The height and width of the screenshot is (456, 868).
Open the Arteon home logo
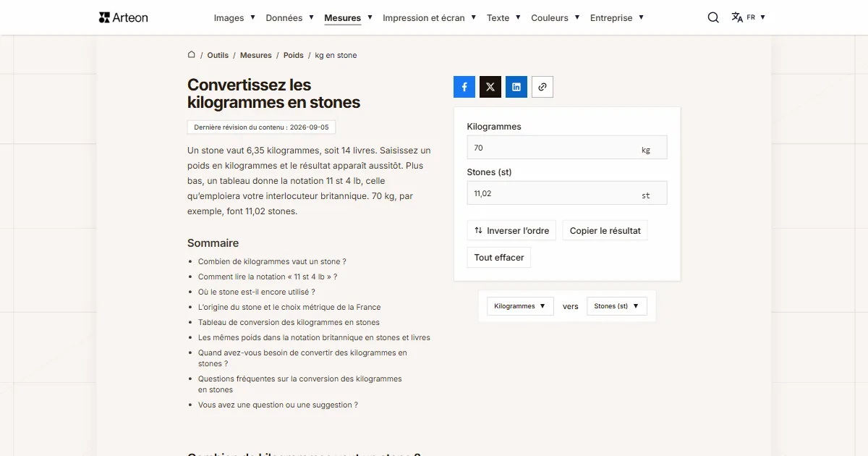pos(124,17)
